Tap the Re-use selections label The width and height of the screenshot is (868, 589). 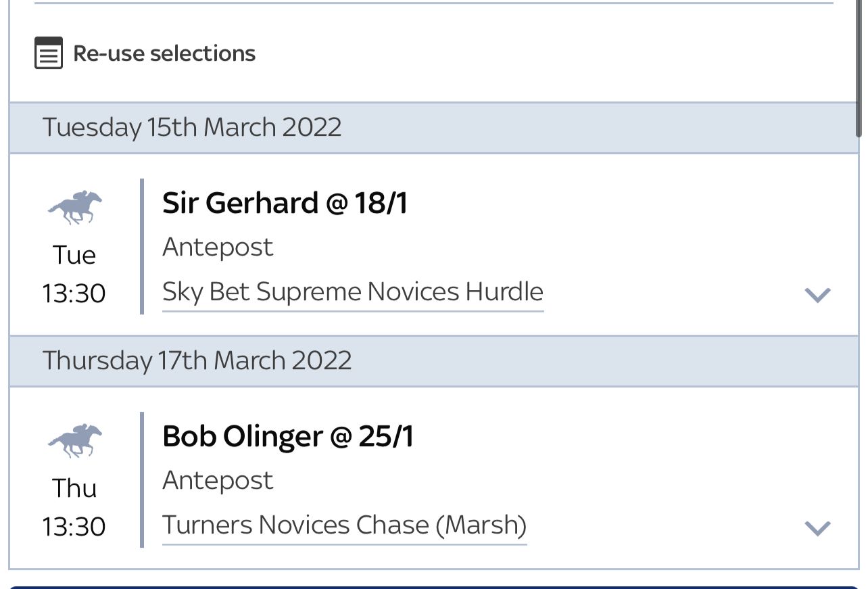click(164, 53)
